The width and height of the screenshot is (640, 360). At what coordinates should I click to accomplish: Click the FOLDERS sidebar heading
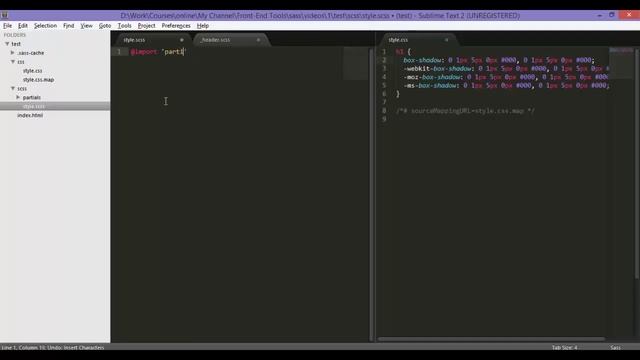coord(15,35)
